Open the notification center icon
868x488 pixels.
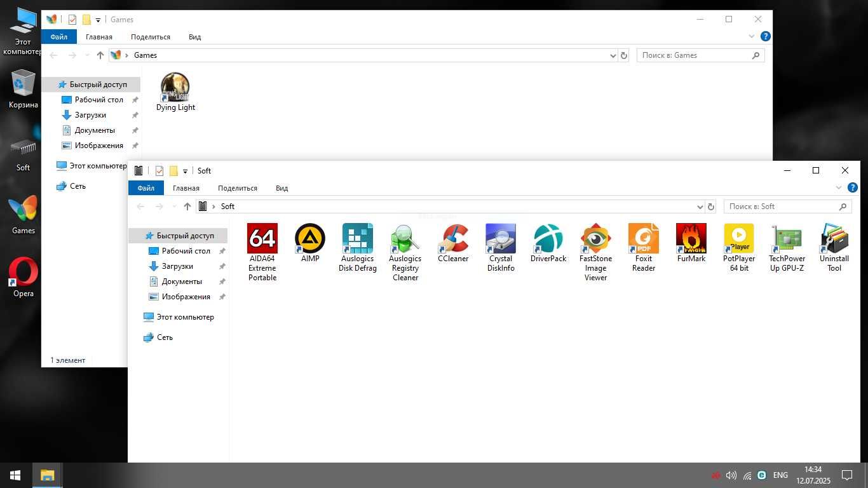point(847,475)
